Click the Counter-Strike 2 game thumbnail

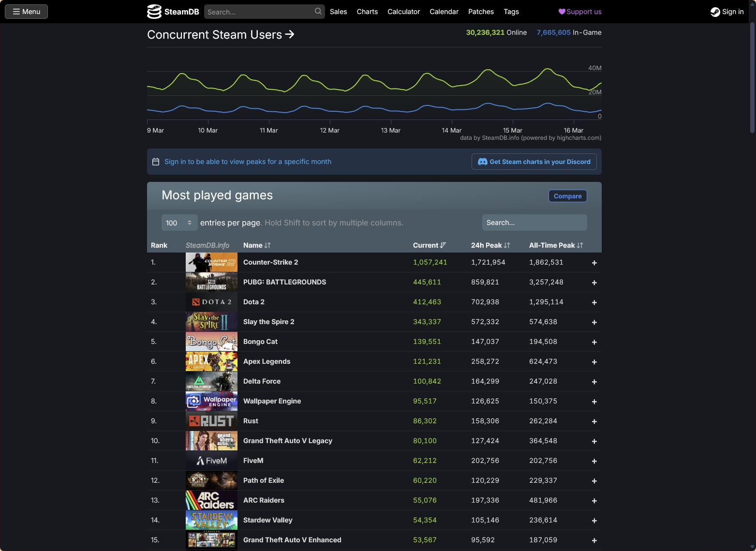[211, 262]
